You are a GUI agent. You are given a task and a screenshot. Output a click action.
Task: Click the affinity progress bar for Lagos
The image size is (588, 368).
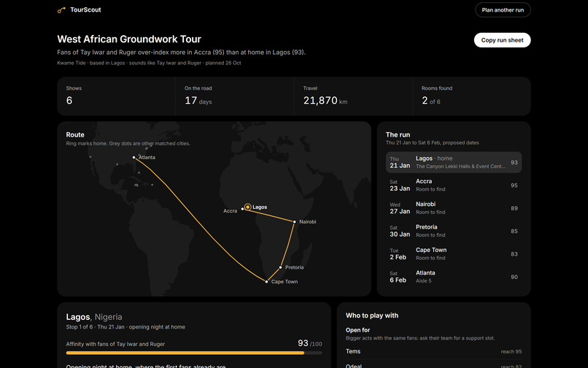point(194,353)
